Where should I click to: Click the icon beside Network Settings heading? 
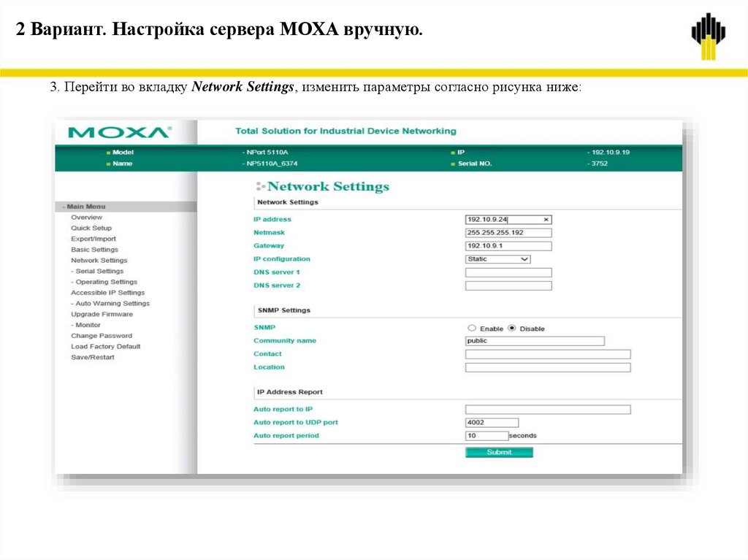tap(261, 186)
